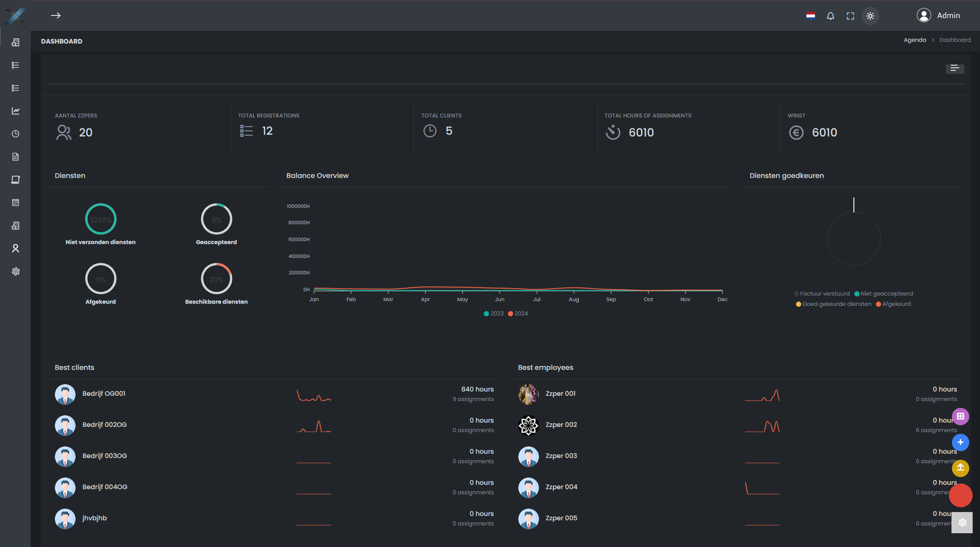Switch light/dark theme sun icon
Image resolution: width=980 pixels, height=547 pixels.
[870, 16]
